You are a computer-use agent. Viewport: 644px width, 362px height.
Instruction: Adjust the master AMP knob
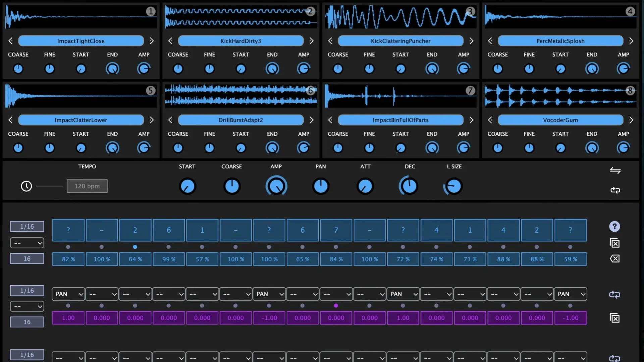pos(276,186)
